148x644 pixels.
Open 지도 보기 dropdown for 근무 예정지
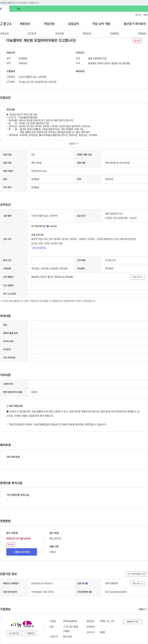[x=138, y=277]
